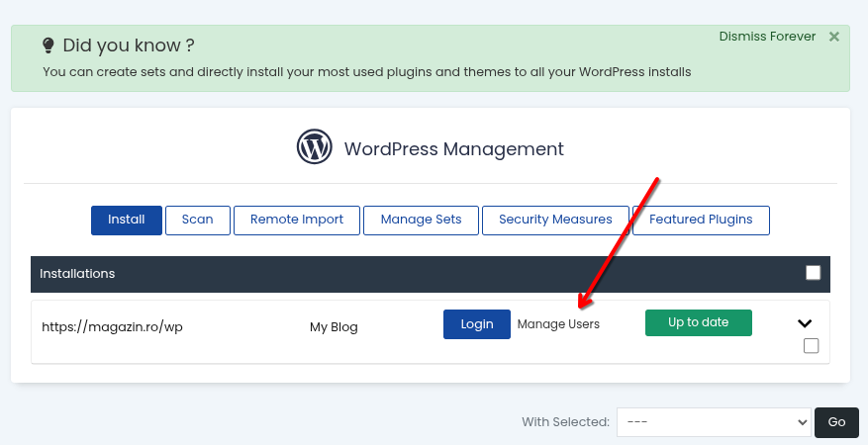The width and height of the screenshot is (868, 445).
Task: Open the Security Measures tab
Action: tap(555, 220)
